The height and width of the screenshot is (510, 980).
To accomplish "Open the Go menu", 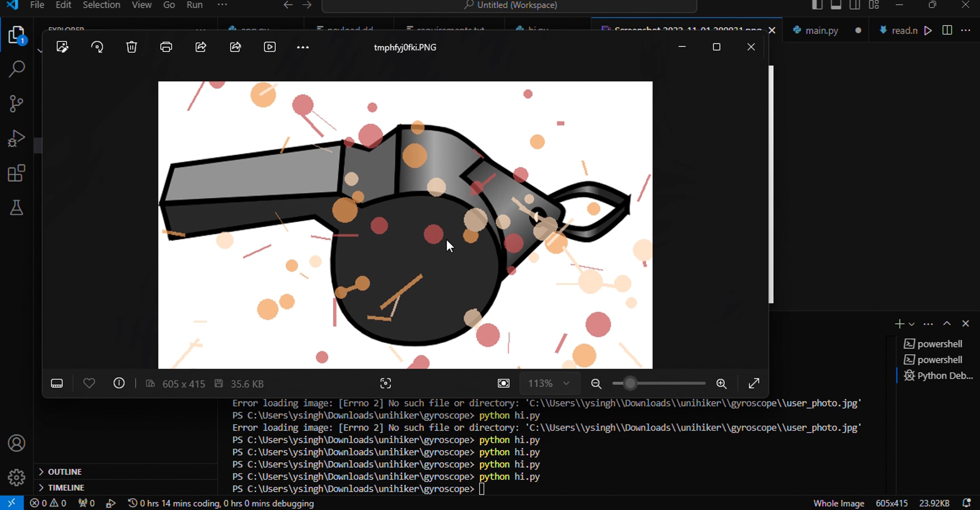I will pyautogui.click(x=169, y=5).
